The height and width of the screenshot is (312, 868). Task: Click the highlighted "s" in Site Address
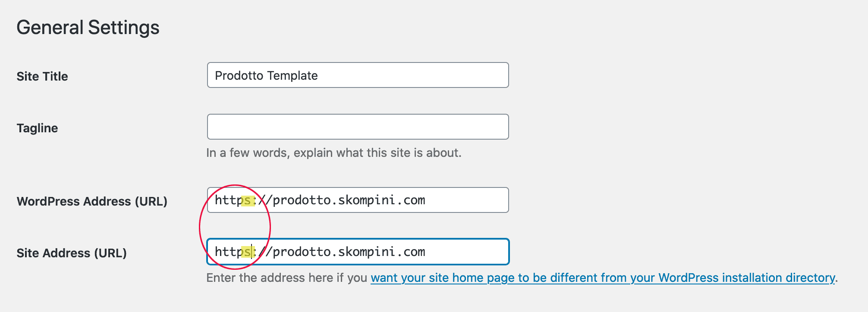coord(247,252)
